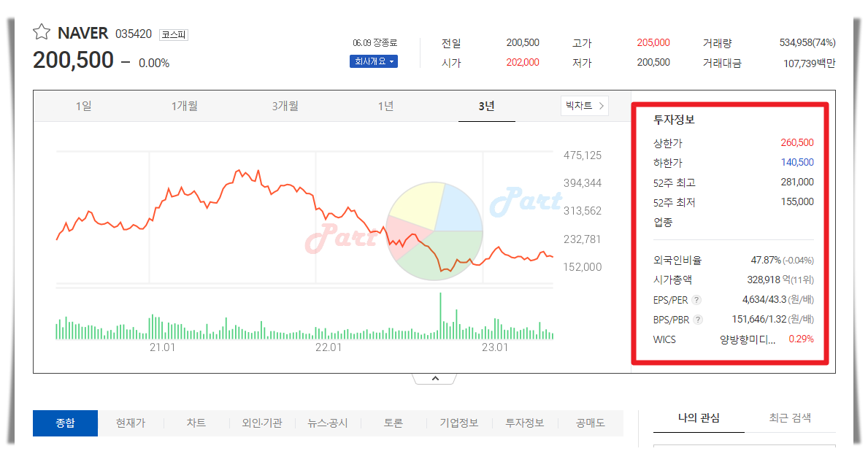Click the current price 200,500 headline

pos(73,60)
